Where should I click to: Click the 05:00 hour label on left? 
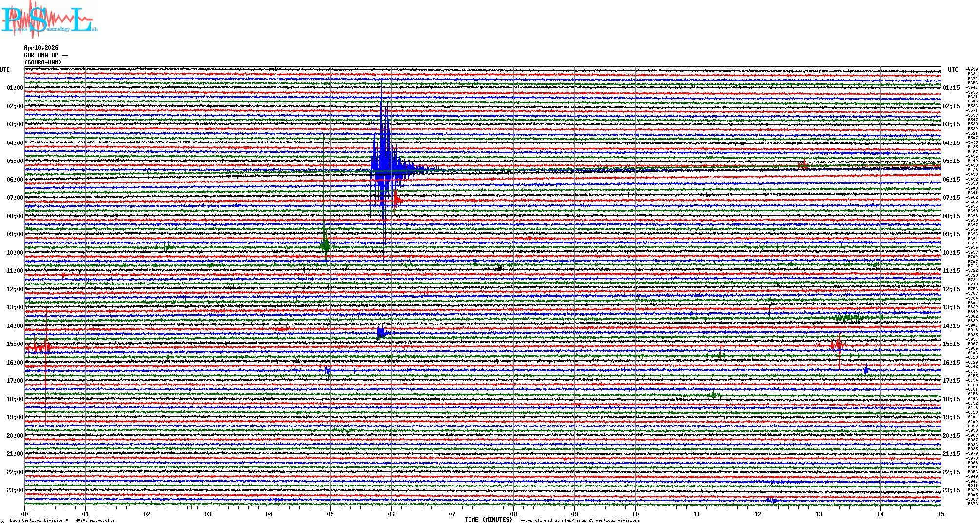(x=15, y=161)
